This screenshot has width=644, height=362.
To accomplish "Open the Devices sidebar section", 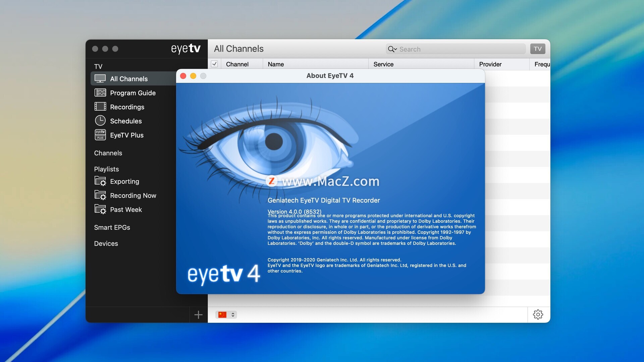I will click(x=106, y=244).
